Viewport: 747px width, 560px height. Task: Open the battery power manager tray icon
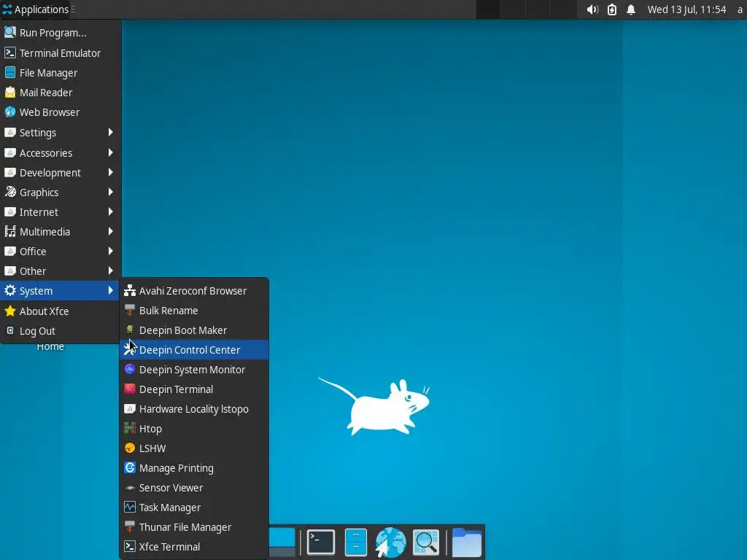(612, 9)
